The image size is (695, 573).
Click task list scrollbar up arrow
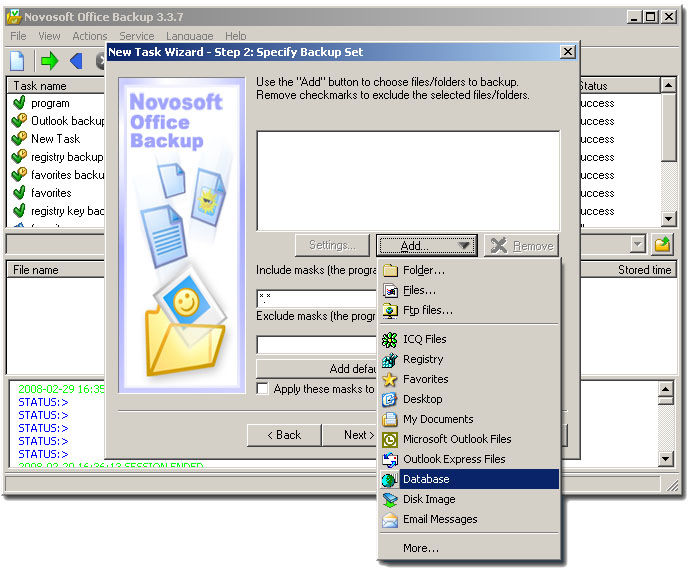(668, 85)
